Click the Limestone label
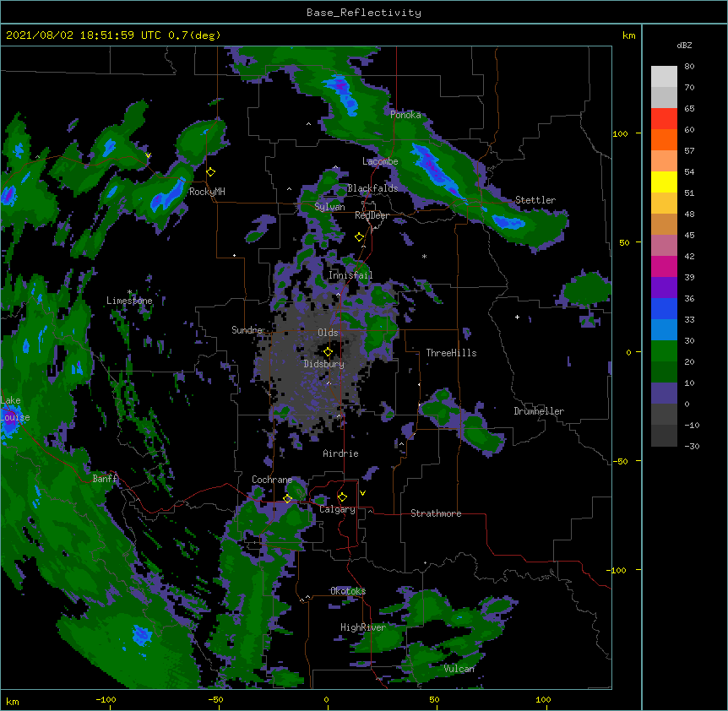This screenshot has width=728, height=711. click(129, 301)
